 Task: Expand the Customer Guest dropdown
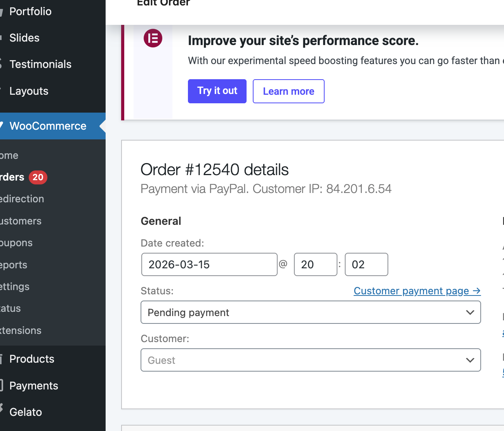(311, 360)
